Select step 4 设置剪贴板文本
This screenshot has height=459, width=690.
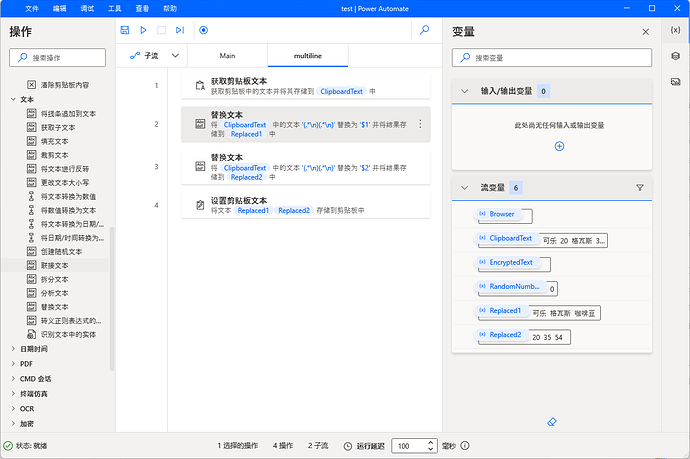coord(305,205)
